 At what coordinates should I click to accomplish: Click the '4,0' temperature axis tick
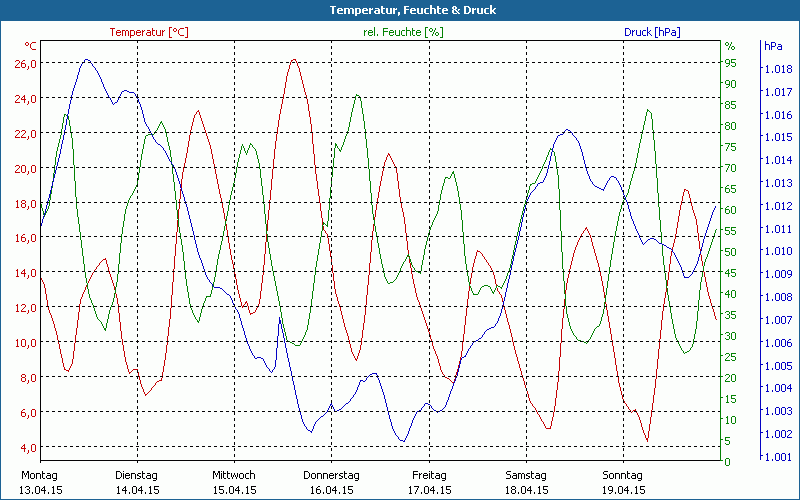[28, 447]
